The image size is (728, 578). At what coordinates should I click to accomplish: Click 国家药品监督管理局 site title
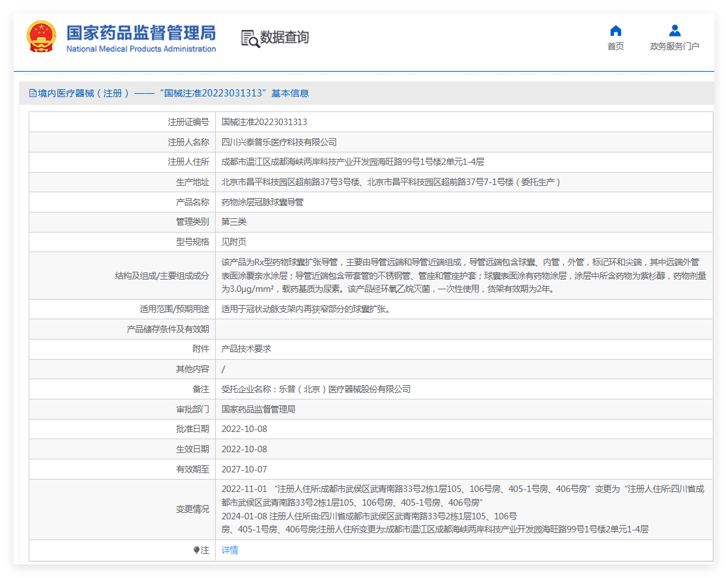(x=141, y=33)
